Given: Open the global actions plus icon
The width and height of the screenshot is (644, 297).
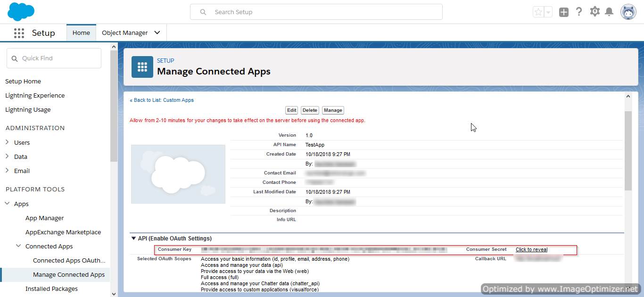Looking at the screenshot, I should tap(564, 12).
